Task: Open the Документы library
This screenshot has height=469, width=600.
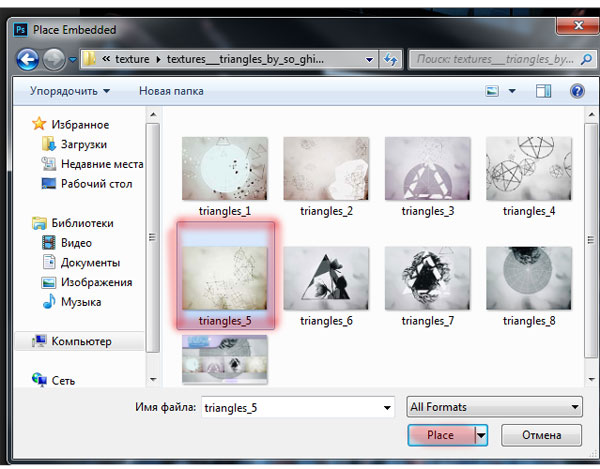Action: pos(90,262)
